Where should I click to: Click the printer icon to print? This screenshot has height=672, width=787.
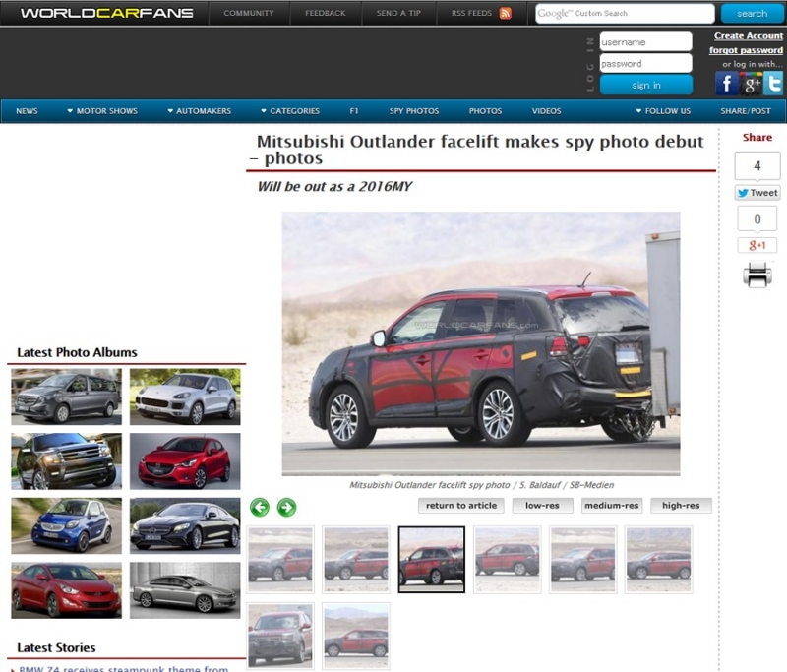[757, 275]
